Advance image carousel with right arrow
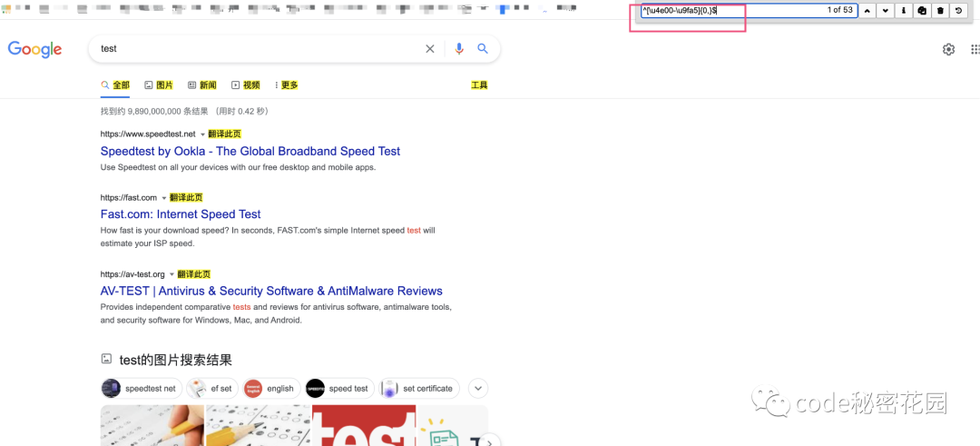This screenshot has width=980, height=446. point(491,441)
